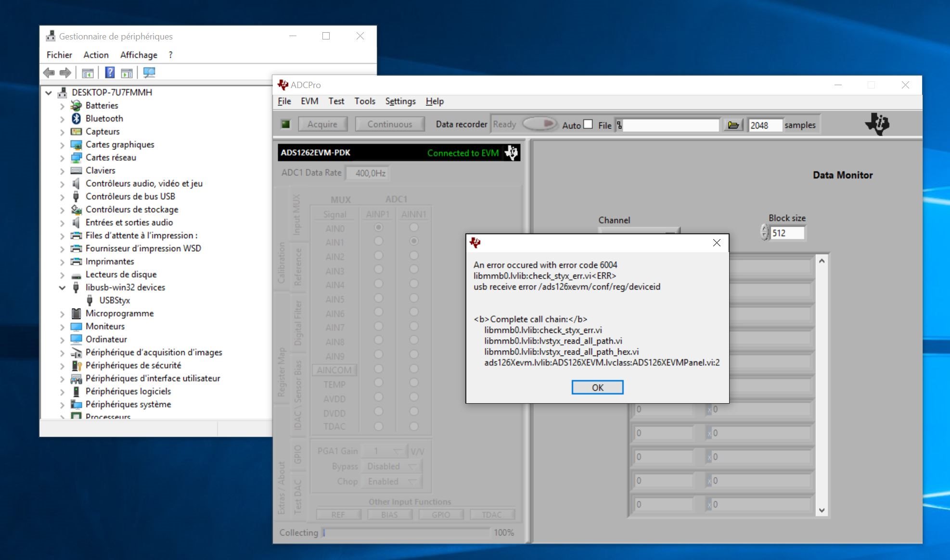This screenshot has width=950, height=560.
Task: Open the Affichage menu in Device Manager
Action: 139,55
